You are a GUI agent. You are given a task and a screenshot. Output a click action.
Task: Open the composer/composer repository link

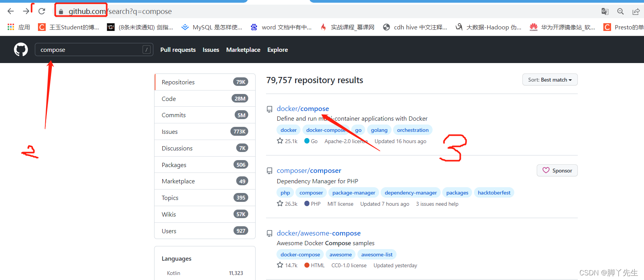309,171
